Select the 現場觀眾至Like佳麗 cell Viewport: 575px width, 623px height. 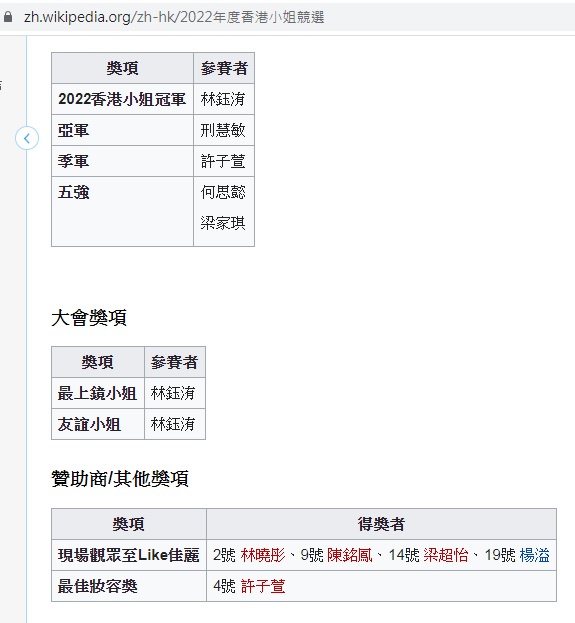point(129,555)
